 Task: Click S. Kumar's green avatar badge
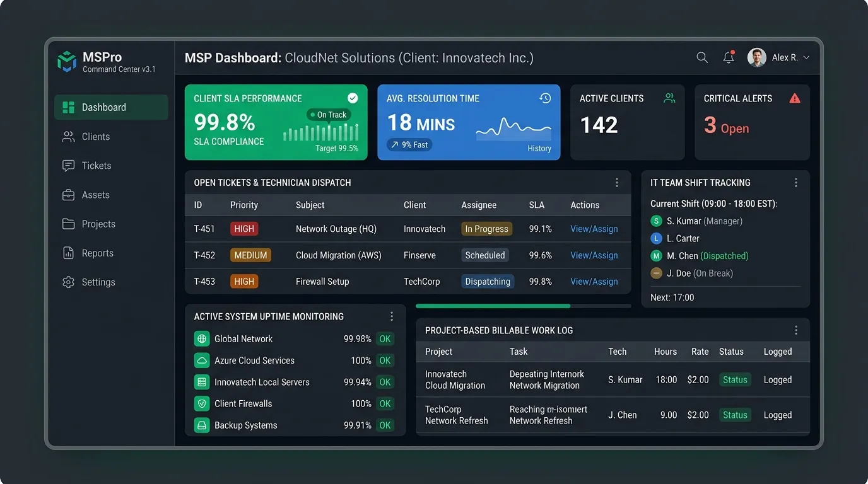[656, 221]
